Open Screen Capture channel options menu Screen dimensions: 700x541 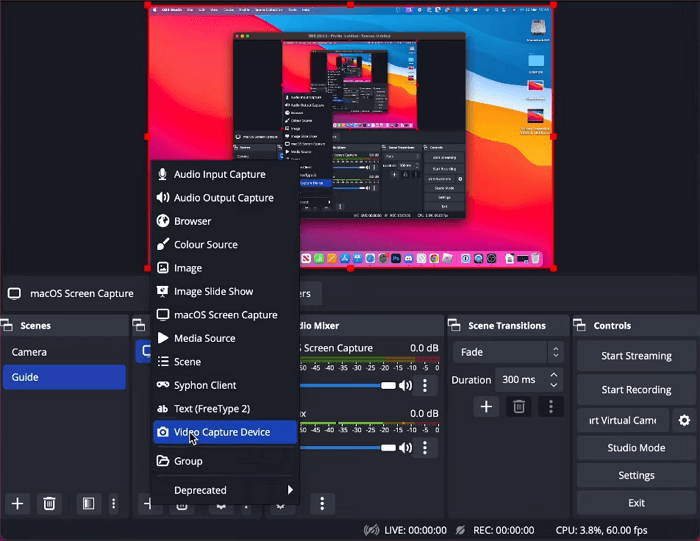(425, 385)
